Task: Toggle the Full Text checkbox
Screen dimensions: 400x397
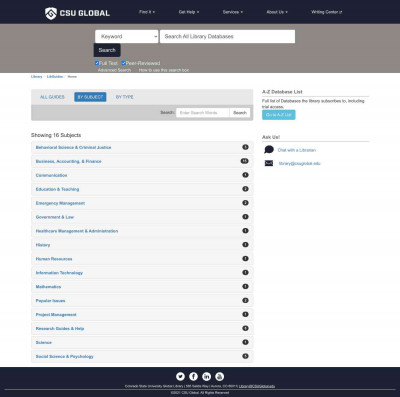Action: [x=97, y=63]
